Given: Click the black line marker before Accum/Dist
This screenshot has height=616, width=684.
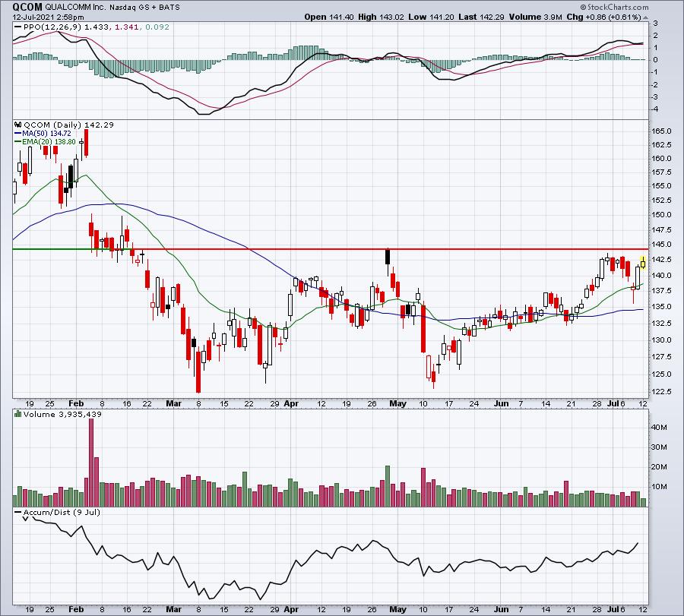Looking at the screenshot, I should pyautogui.click(x=18, y=512).
